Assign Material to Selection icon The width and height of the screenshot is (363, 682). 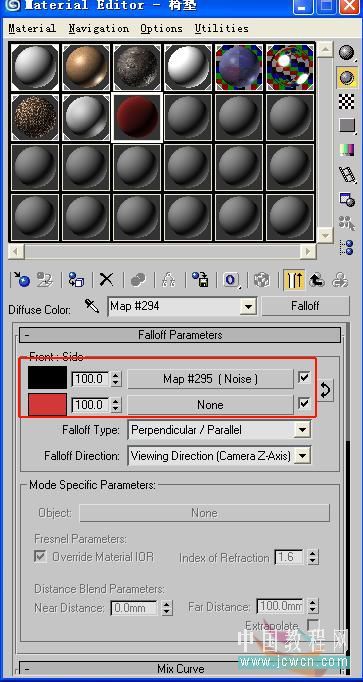tap(76, 280)
